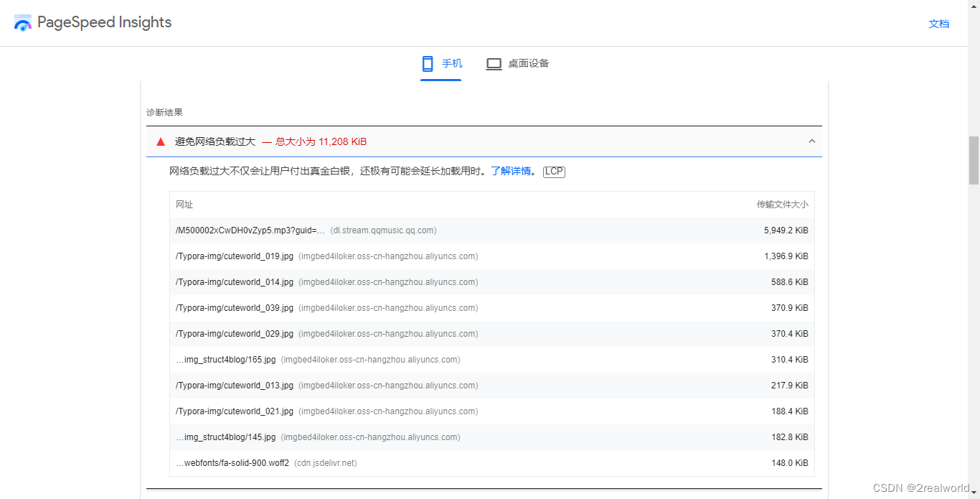The width and height of the screenshot is (980, 499).
Task: Select the img_struct4blog/165.jpg URL entry
Action: pyautogui.click(x=226, y=360)
